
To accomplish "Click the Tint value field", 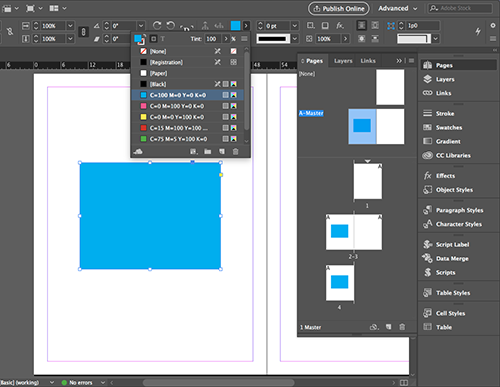I will pos(212,39).
